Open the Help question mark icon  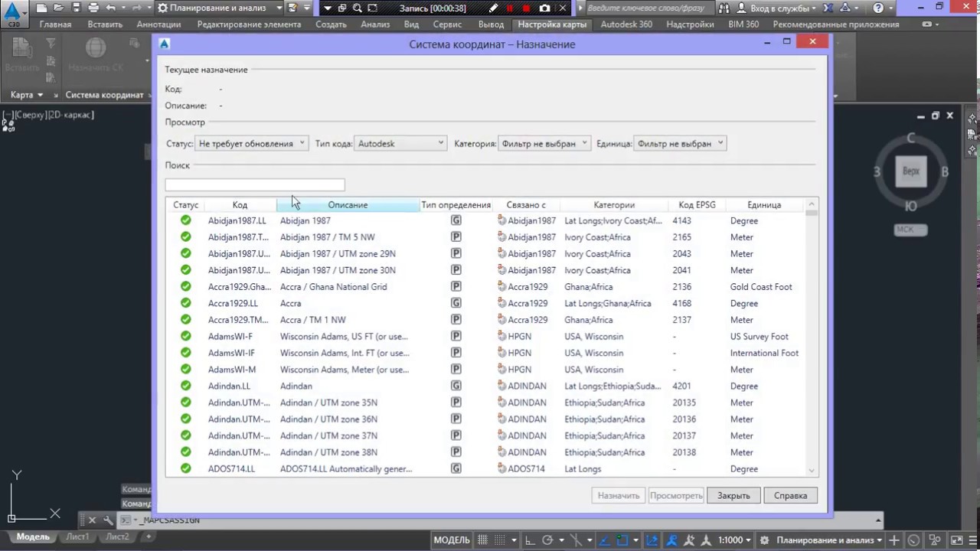(x=878, y=8)
